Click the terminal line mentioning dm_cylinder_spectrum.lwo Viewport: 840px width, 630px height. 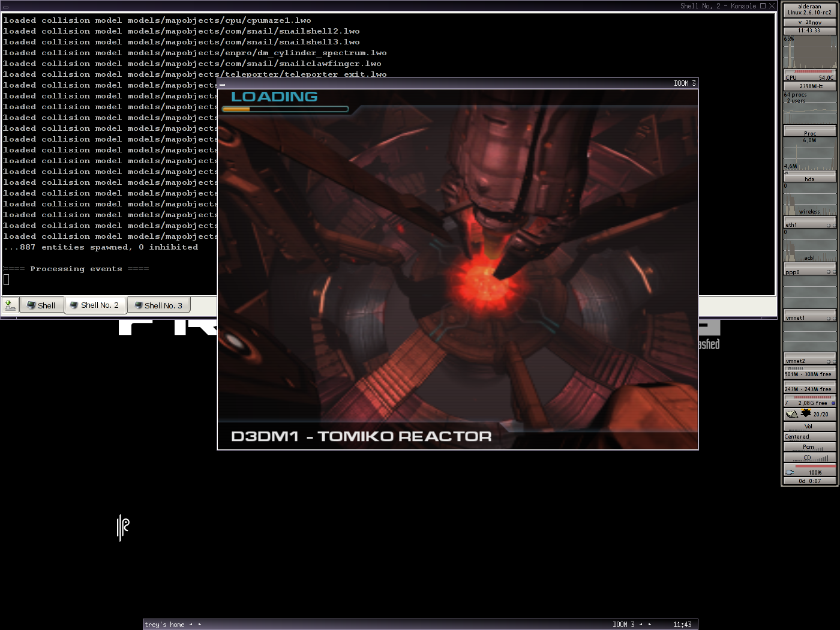click(195, 53)
